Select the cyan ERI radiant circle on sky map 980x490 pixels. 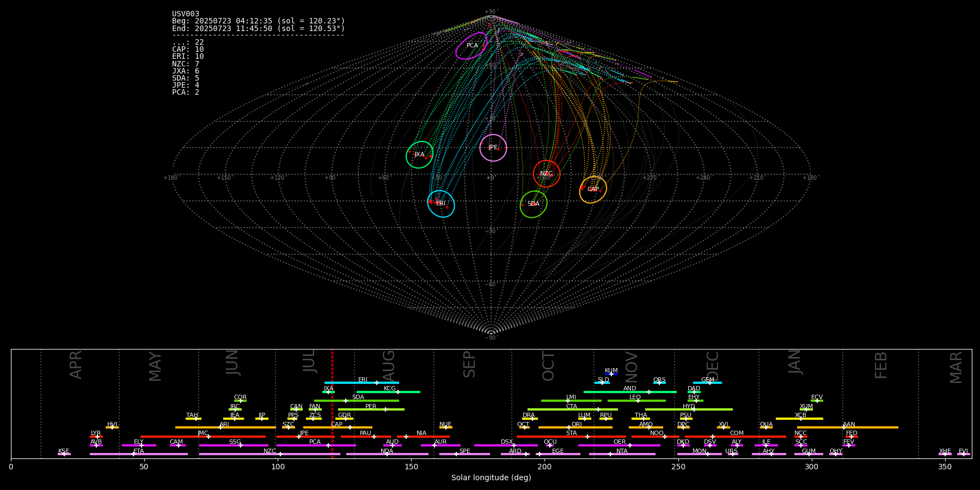point(441,204)
